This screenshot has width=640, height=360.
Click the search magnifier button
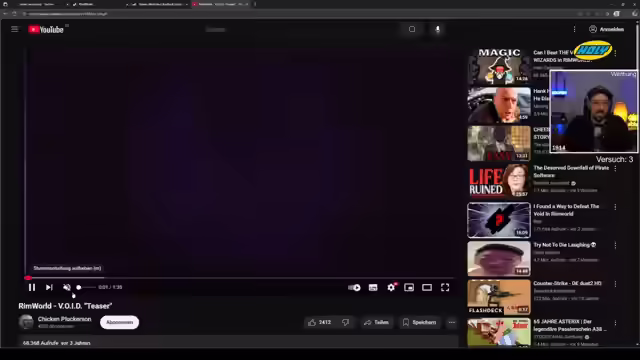click(x=412, y=29)
